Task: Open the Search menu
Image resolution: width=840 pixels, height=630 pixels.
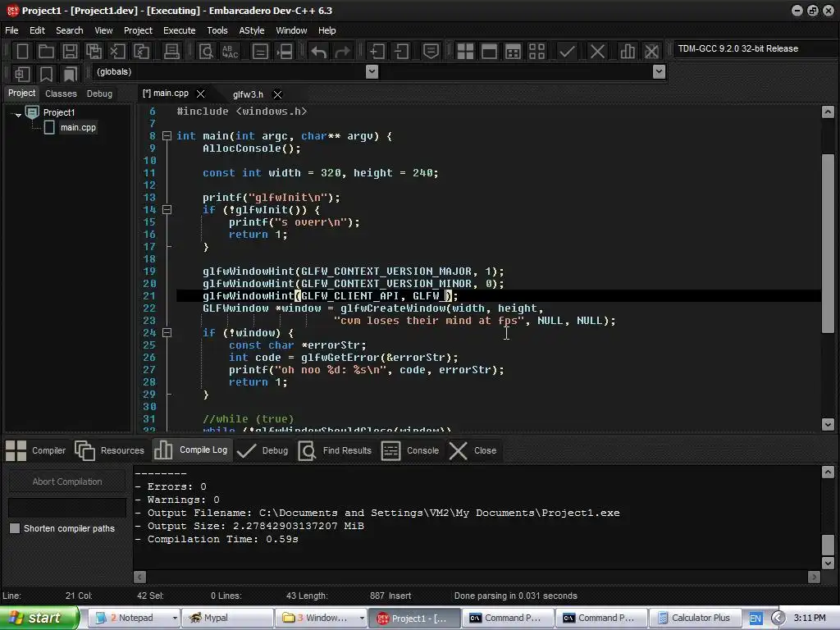Action: point(70,30)
